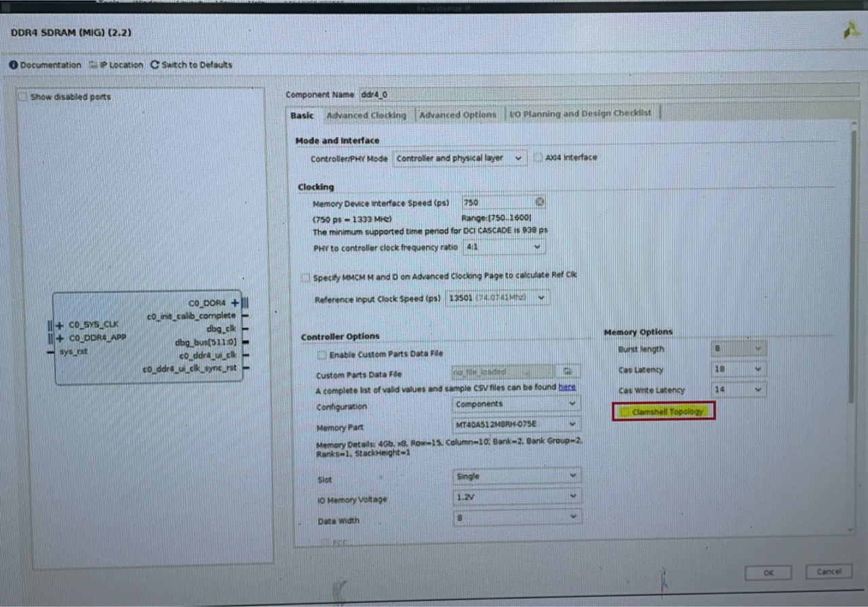This screenshot has width=868, height=607.
Task: Browse for a Custom Parts Data File
Action: pyautogui.click(x=567, y=371)
